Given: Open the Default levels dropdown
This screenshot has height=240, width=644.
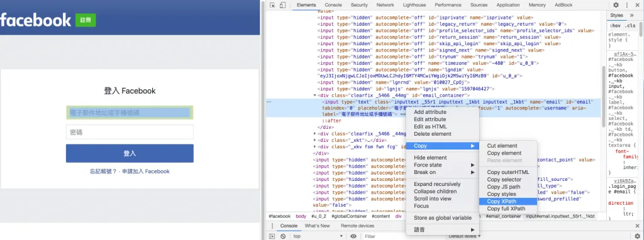Looking at the screenshot, I should (x=465, y=236).
